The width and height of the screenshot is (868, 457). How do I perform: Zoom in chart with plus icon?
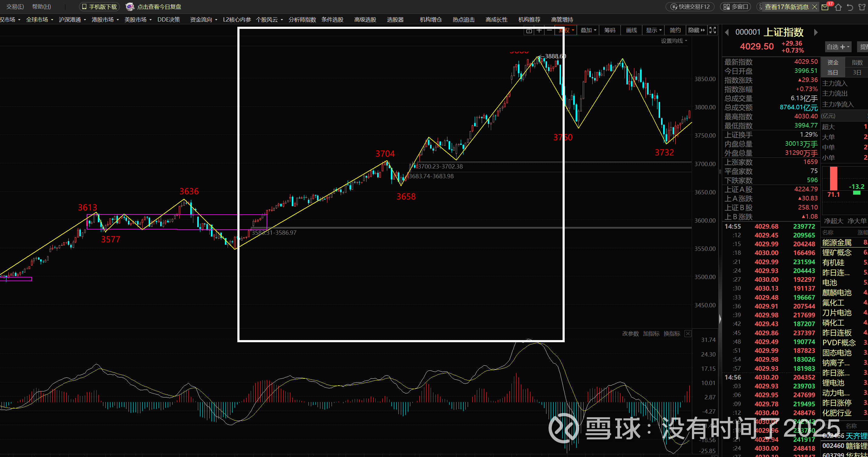pyautogui.click(x=539, y=30)
